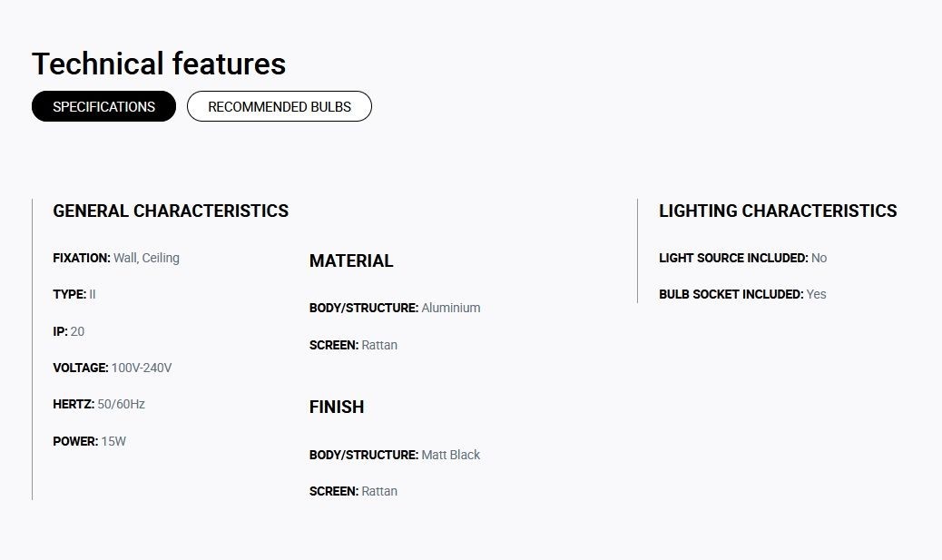Click the Fixation Wall, Ceiling entry
The height and width of the screenshot is (560, 942).
[116, 258]
